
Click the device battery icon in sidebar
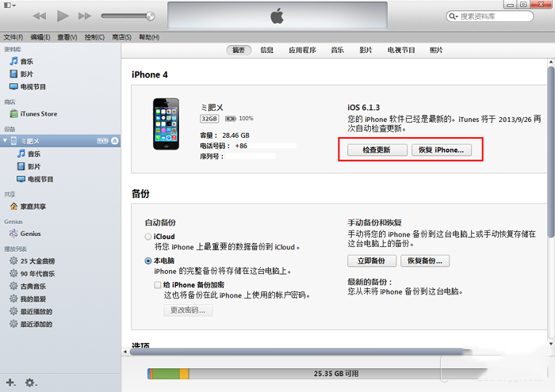(x=102, y=141)
